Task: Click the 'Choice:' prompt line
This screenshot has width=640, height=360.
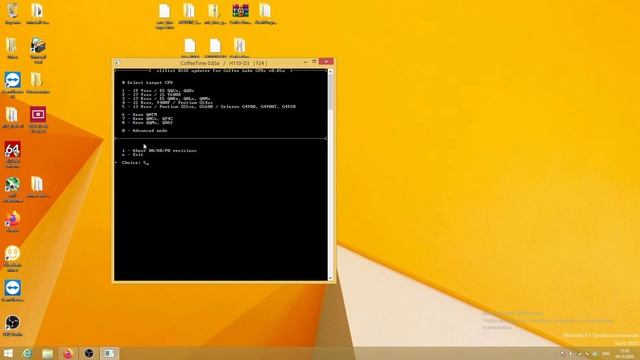Action: tap(135, 162)
